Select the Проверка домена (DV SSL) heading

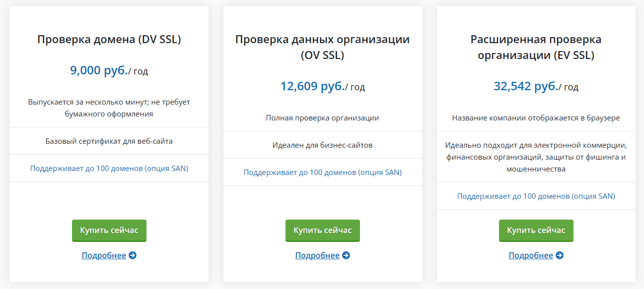click(x=109, y=40)
